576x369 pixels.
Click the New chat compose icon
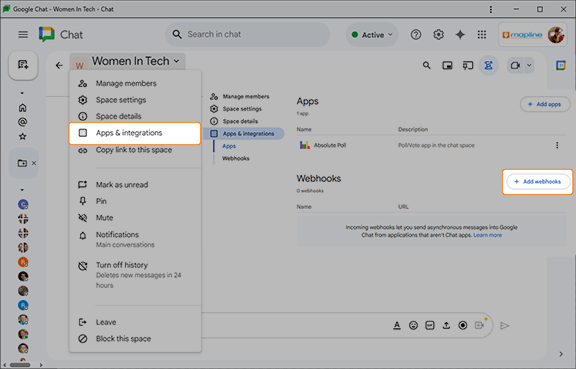point(23,65)
